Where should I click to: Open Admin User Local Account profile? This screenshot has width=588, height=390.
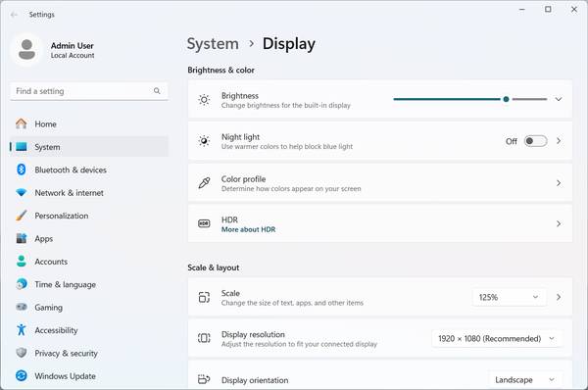coord(54,50)
